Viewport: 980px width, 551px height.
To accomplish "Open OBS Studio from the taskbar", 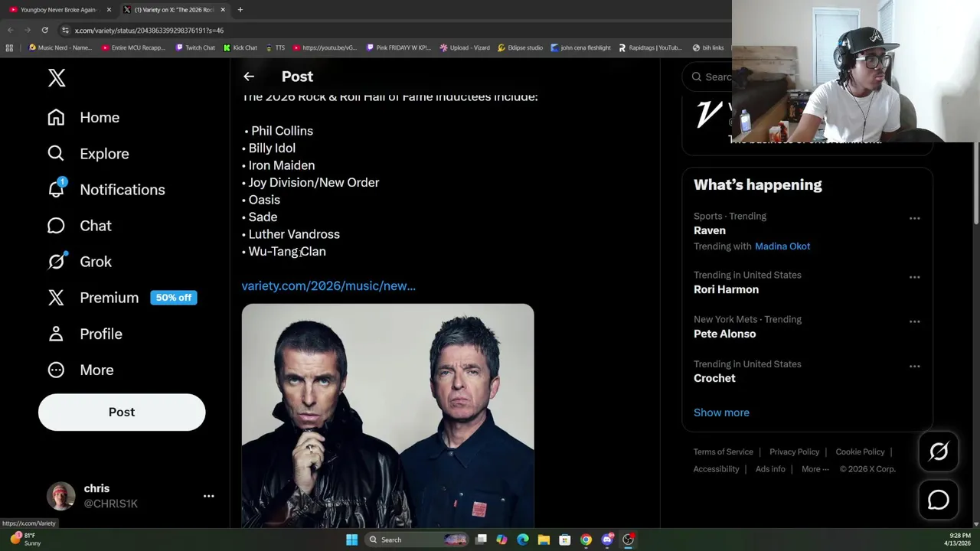I will (628, 540).
